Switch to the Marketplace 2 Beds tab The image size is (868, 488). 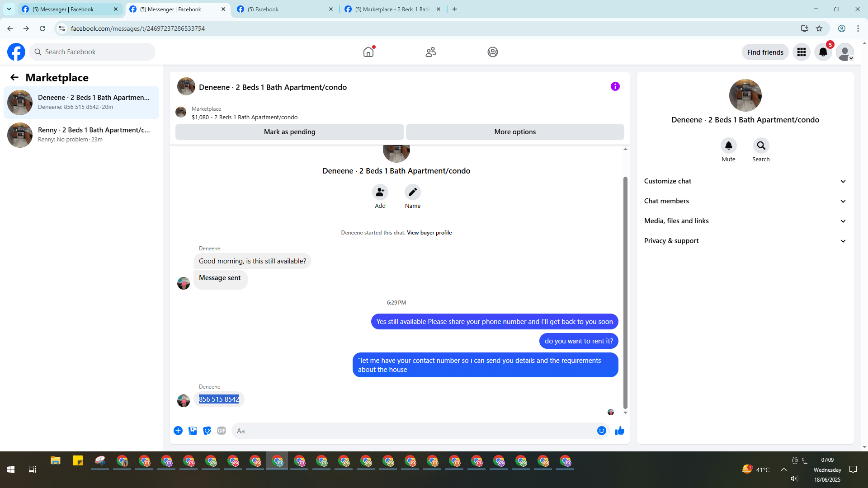[393, 9]
